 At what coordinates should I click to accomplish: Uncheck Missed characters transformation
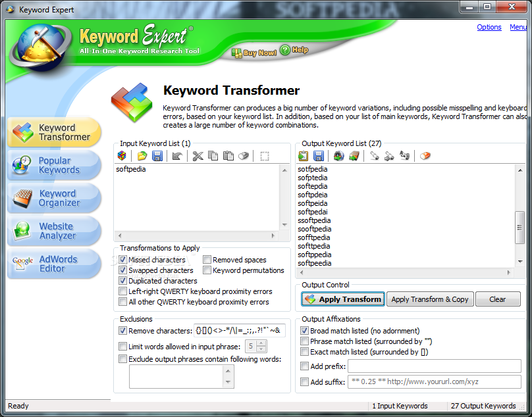123,260
